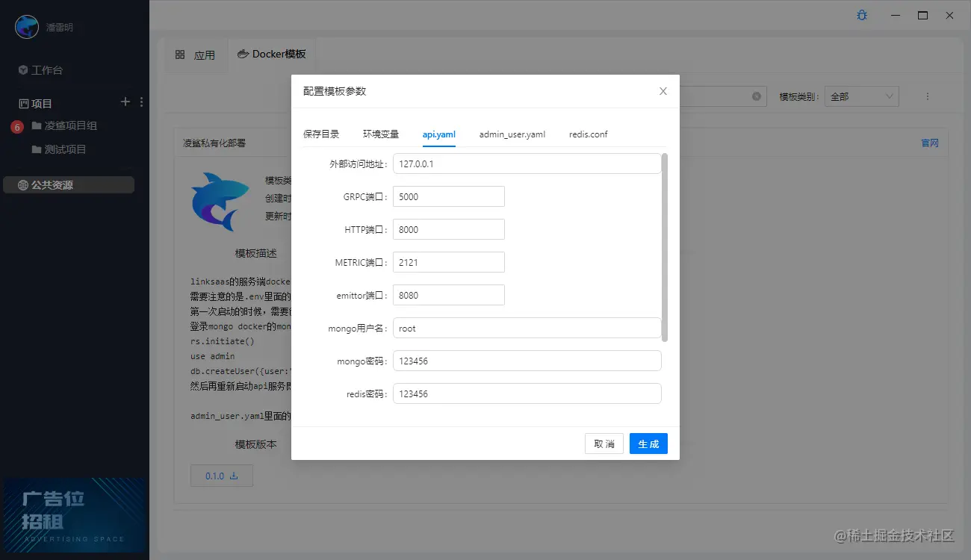Click the folder icon of 测试项目

click(37, 149)
